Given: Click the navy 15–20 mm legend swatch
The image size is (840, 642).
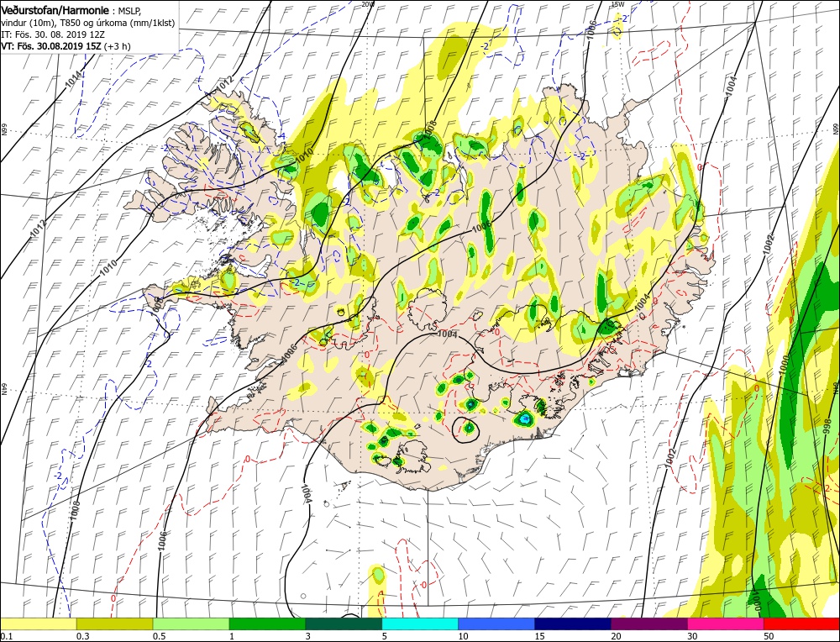Looking at the screenshot, I should [x=573, y=624].
